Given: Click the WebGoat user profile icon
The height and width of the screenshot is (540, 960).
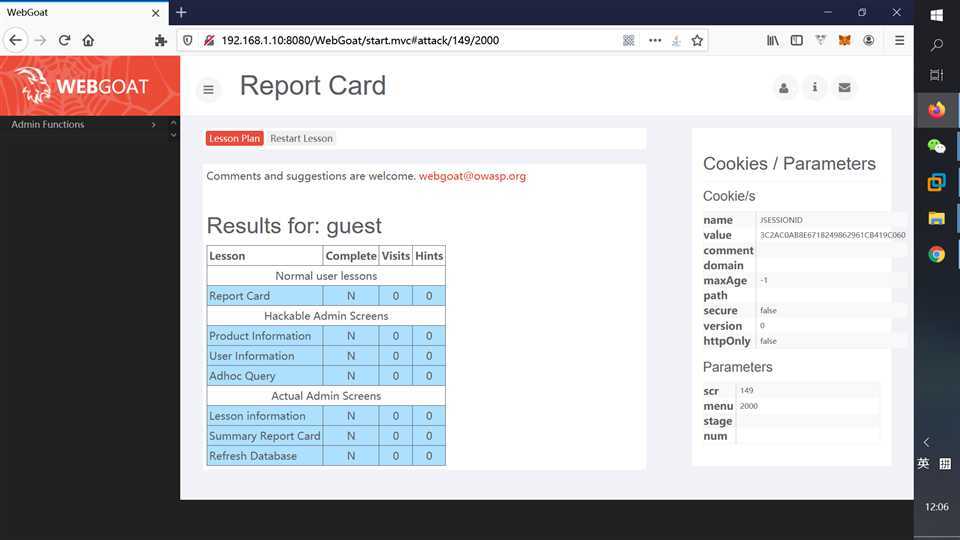Looking at the screenshot, I should (784, 88).
